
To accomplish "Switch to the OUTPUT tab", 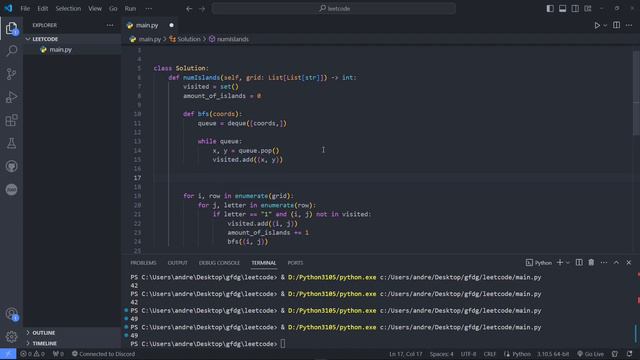I will 178,263.
